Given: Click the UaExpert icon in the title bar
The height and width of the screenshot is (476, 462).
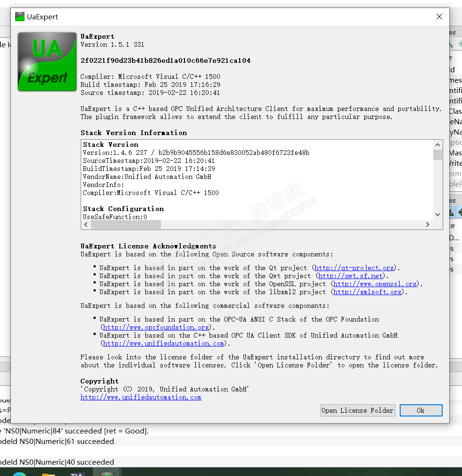Looking at the screenshot, I should (x=20, y=17).
